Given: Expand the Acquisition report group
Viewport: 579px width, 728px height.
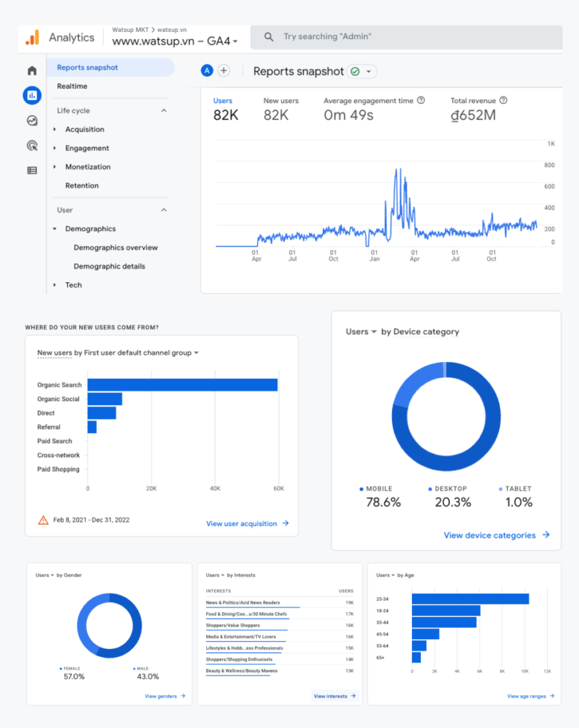Looking at the screenshot, I should coord(55,129).
